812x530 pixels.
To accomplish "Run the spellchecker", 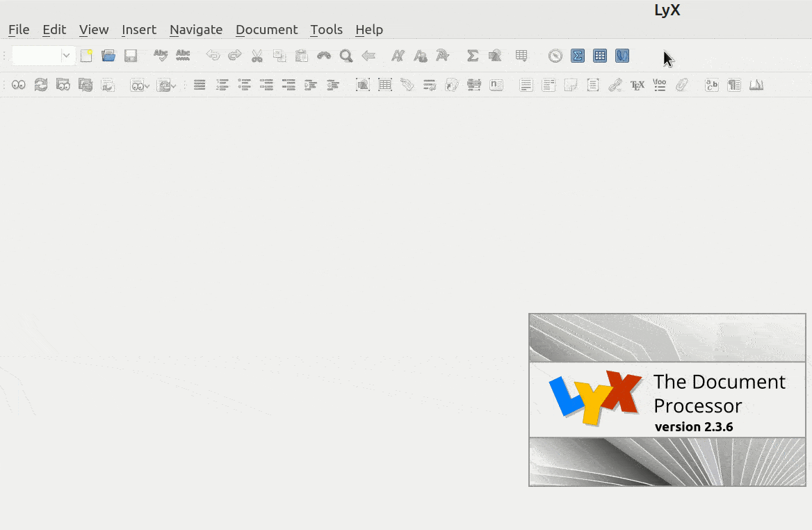I will (x=161, y=56).
